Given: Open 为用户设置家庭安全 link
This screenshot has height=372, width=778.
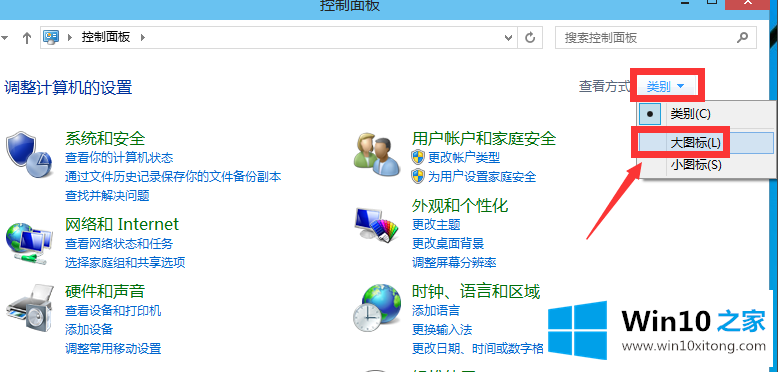Looking at the screenshot, I should 482,176.
